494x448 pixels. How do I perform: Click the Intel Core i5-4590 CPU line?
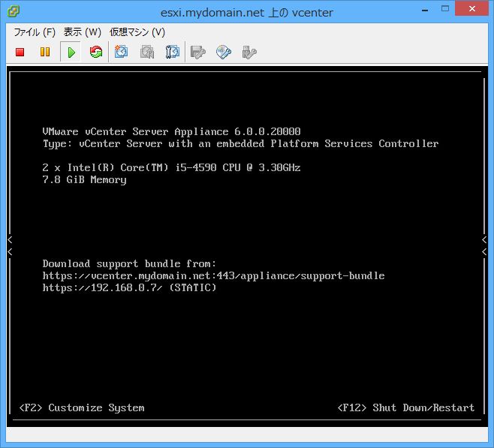click(x=171, y=167)
